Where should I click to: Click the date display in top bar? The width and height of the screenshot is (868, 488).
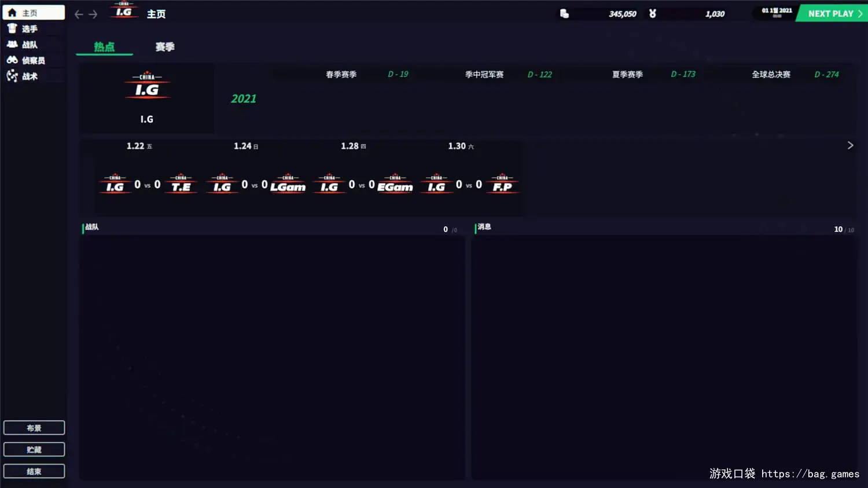(777, 12)
